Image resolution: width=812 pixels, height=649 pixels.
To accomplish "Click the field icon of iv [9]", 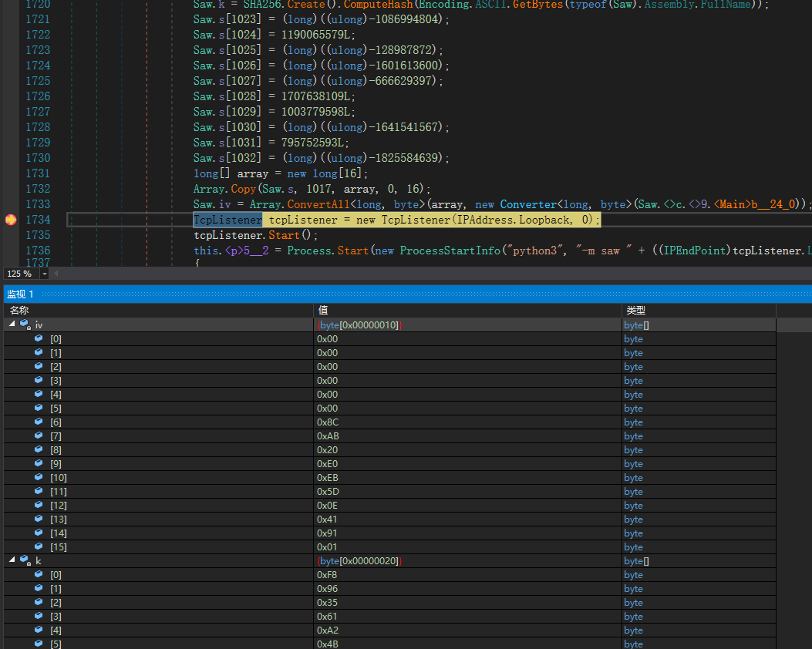I will tap(39, 463).
